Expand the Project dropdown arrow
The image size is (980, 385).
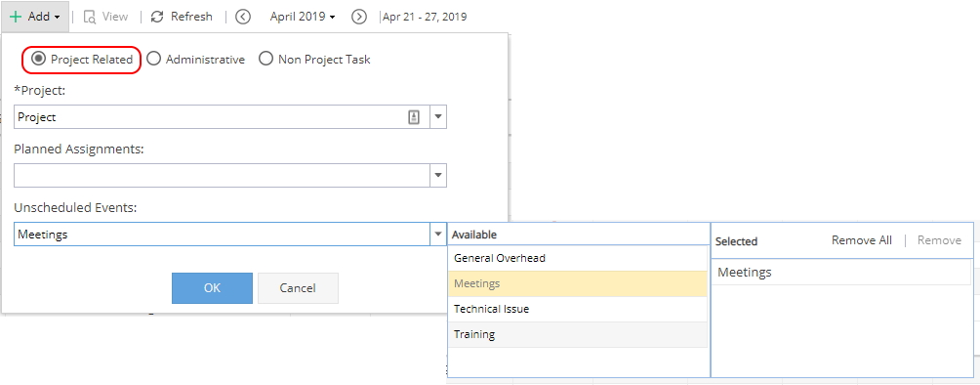point(438,117)
